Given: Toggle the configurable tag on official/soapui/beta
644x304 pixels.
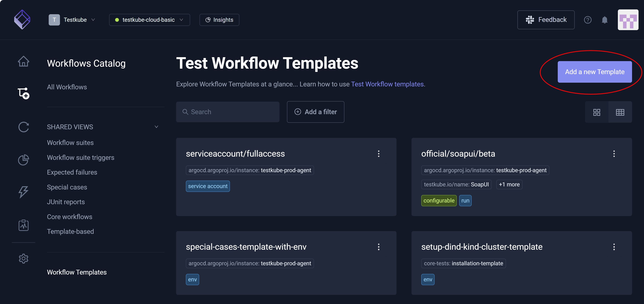Looking at the screenshot, I should pos(439,200).
